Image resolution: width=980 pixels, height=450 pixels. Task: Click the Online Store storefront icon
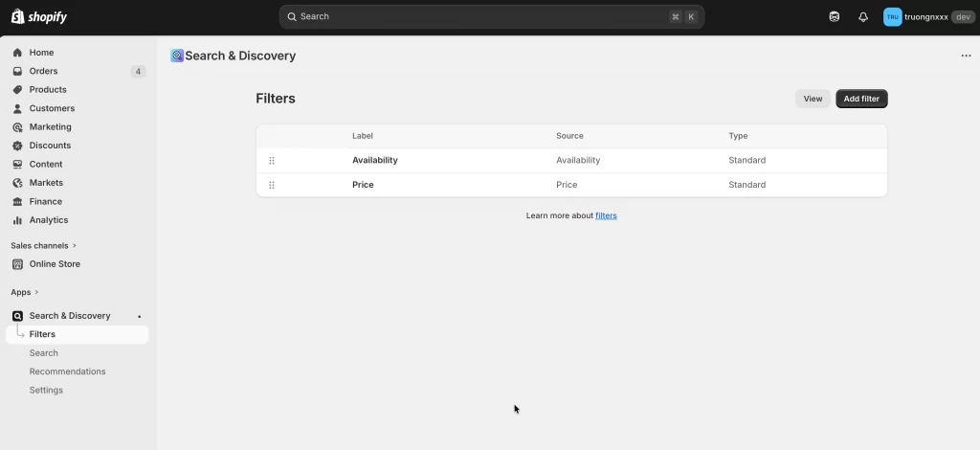17,263
